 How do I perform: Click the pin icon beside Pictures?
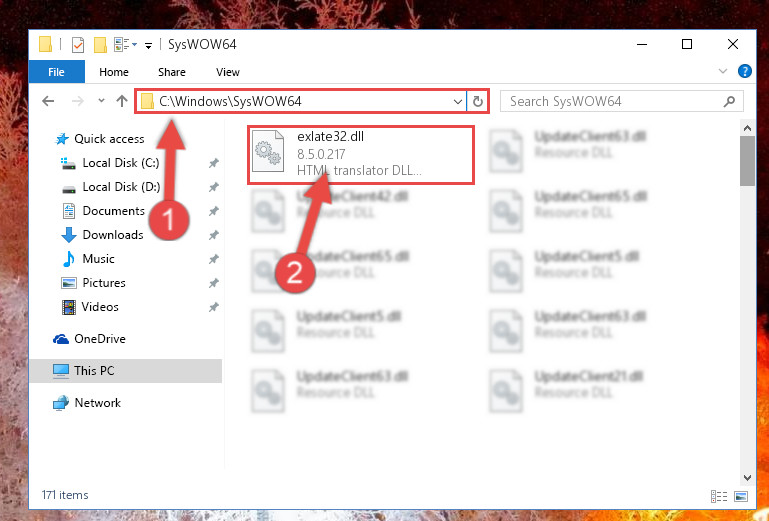tap(213, 283)
